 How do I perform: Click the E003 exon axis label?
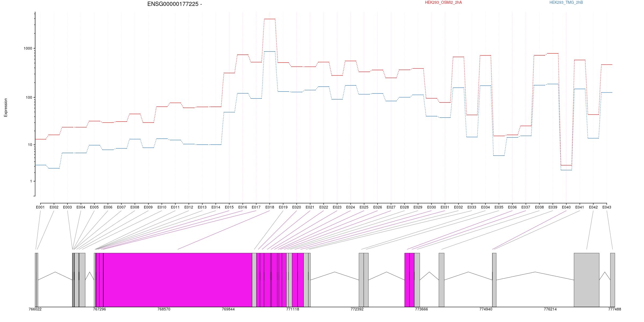pyautogui.click(x=67, y=207)
